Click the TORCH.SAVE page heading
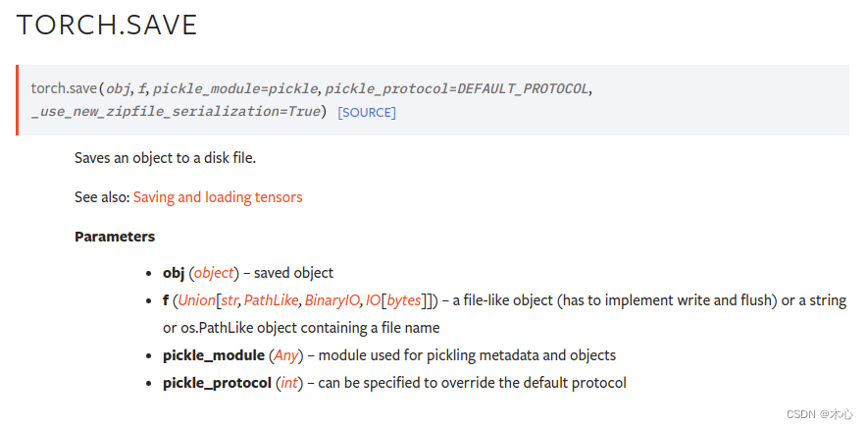This screenshot has width=868, height=429. pos(107,26)
